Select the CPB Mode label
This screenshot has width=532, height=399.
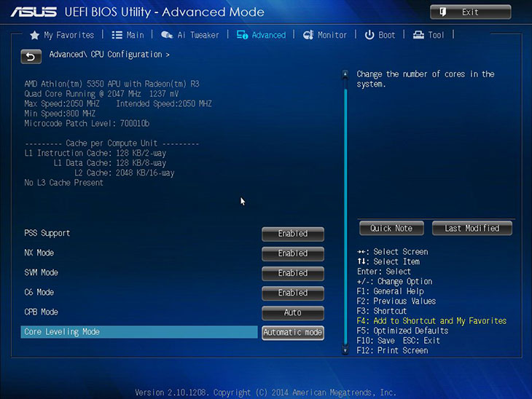pos(41,312)
